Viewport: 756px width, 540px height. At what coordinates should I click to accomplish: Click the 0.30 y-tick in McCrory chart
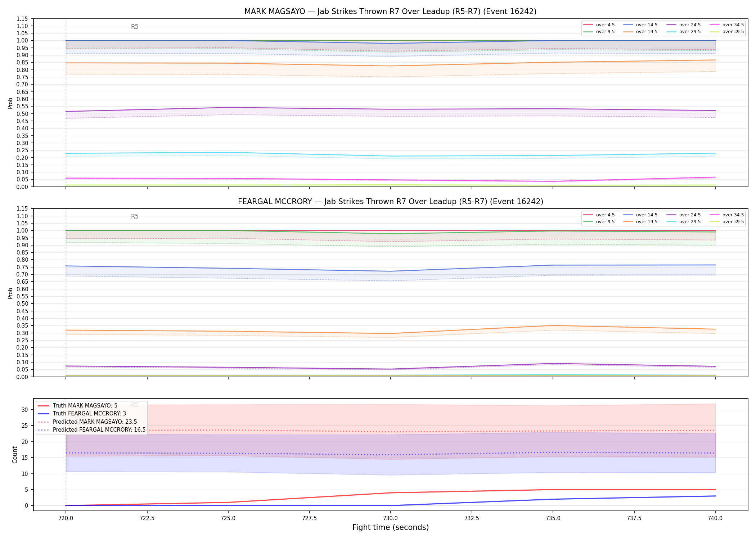[x=22, y=333]
